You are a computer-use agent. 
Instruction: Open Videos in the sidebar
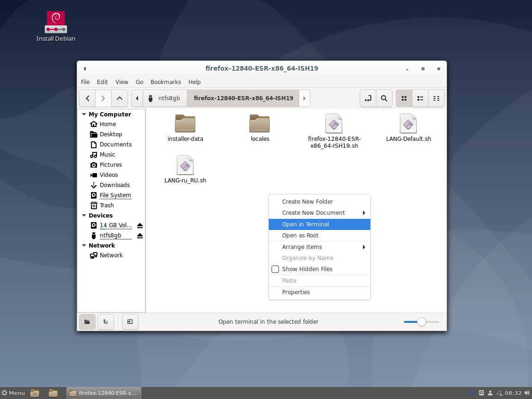point(109,175)
